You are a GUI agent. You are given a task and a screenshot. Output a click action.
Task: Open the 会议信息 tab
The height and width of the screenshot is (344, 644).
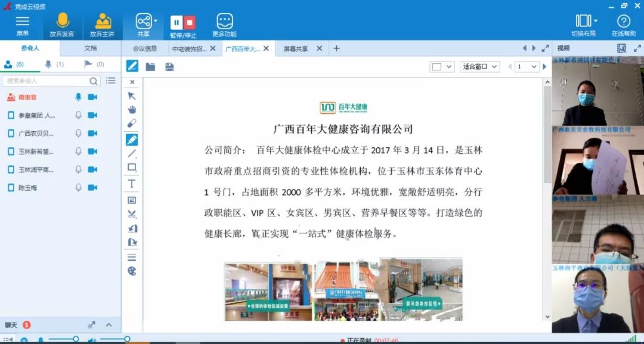tap(145, 48)
